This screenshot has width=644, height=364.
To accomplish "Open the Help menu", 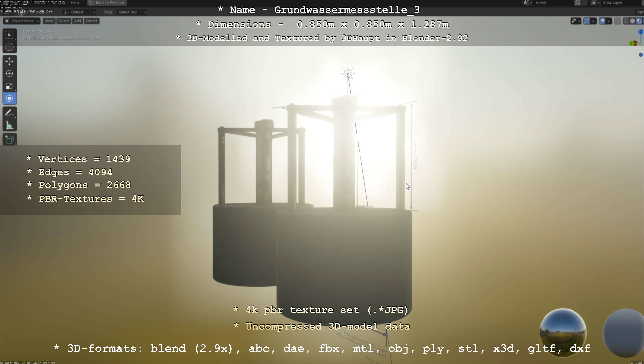I will pos(75,2).
